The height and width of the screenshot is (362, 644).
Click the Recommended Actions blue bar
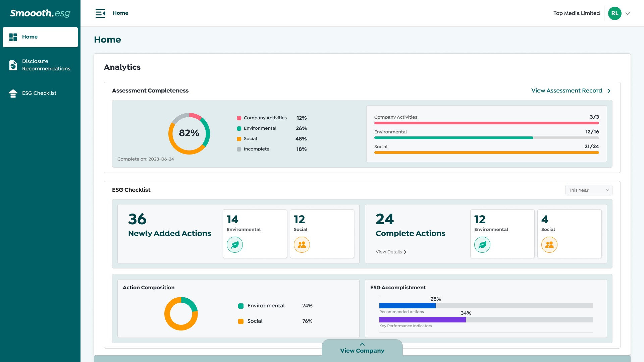point(407,306)
